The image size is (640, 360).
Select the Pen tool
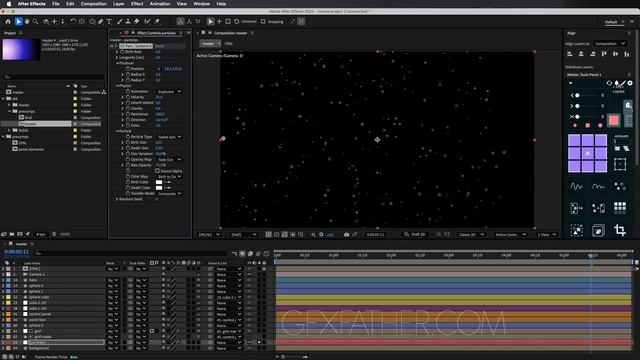pos(100,21)
